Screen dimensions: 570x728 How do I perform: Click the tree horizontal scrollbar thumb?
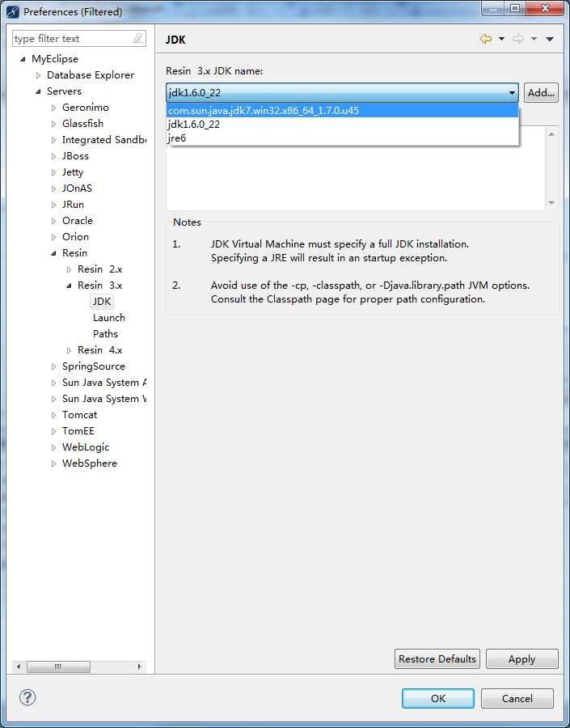(x=58, y=667)
